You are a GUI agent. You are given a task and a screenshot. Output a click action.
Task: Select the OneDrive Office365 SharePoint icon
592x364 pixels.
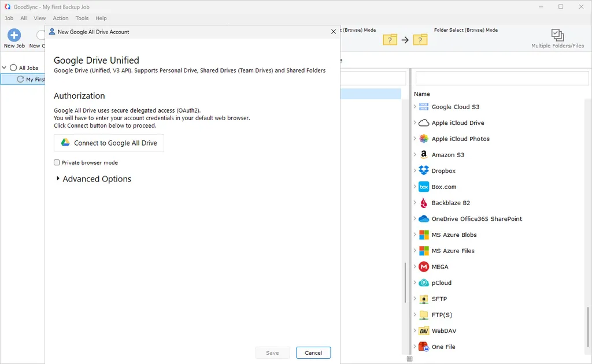click(x=424, y=219)
